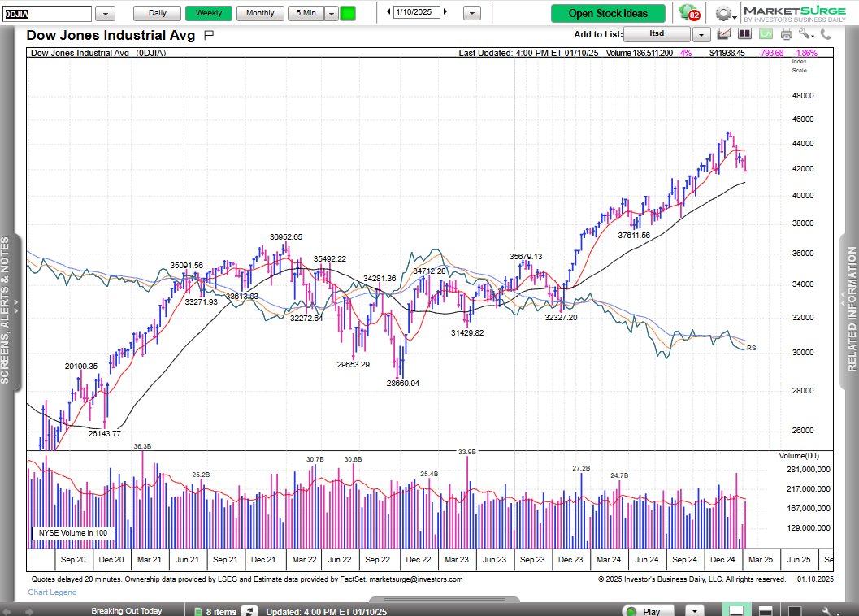
Task: Click Updated 4:00 PM ET status text
Action: pos(327,612)
